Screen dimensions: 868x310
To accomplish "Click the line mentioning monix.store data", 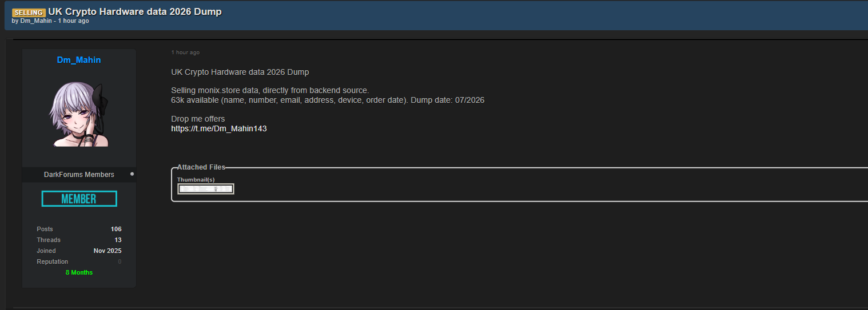I will [270, 90].
